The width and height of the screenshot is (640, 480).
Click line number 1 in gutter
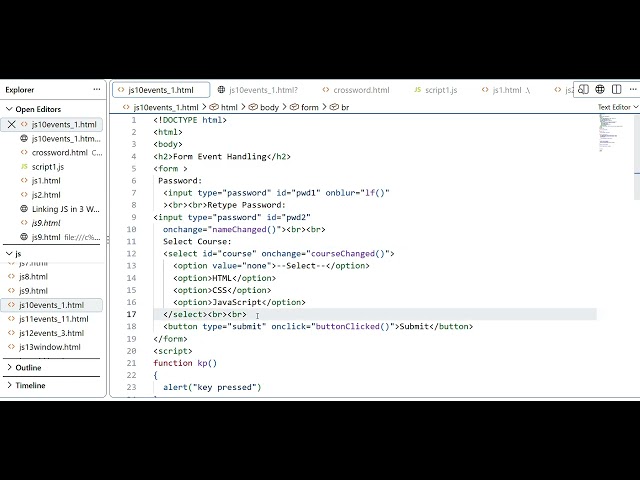point(134,120)
